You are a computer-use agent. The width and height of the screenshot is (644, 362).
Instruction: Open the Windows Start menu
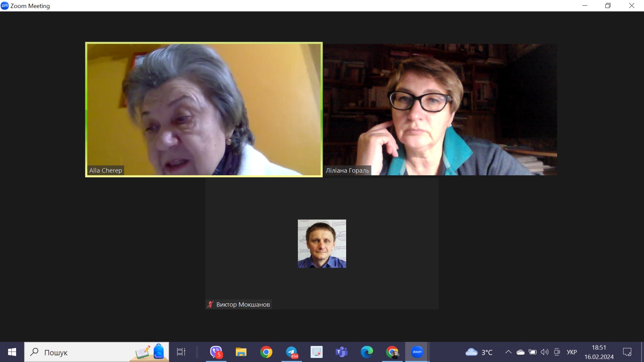[x=12, y=352]
